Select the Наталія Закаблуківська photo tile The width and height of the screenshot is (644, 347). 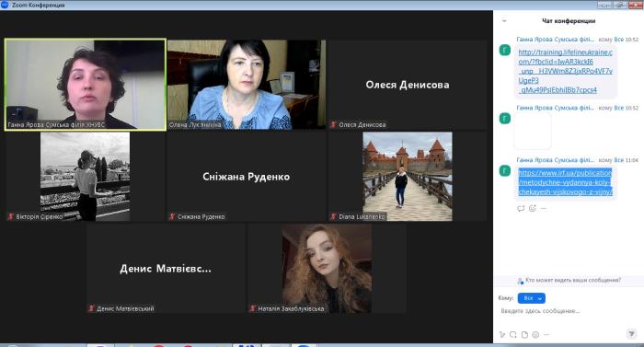tap(327, 269)
